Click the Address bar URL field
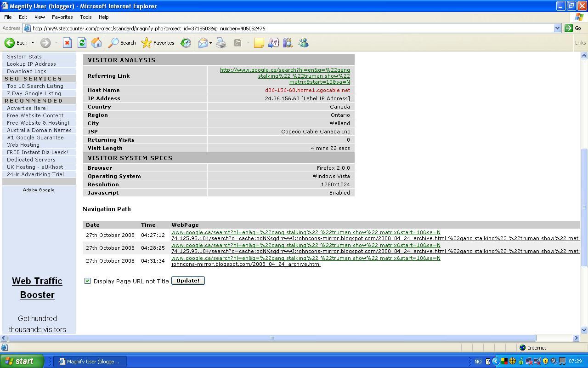 292,28
